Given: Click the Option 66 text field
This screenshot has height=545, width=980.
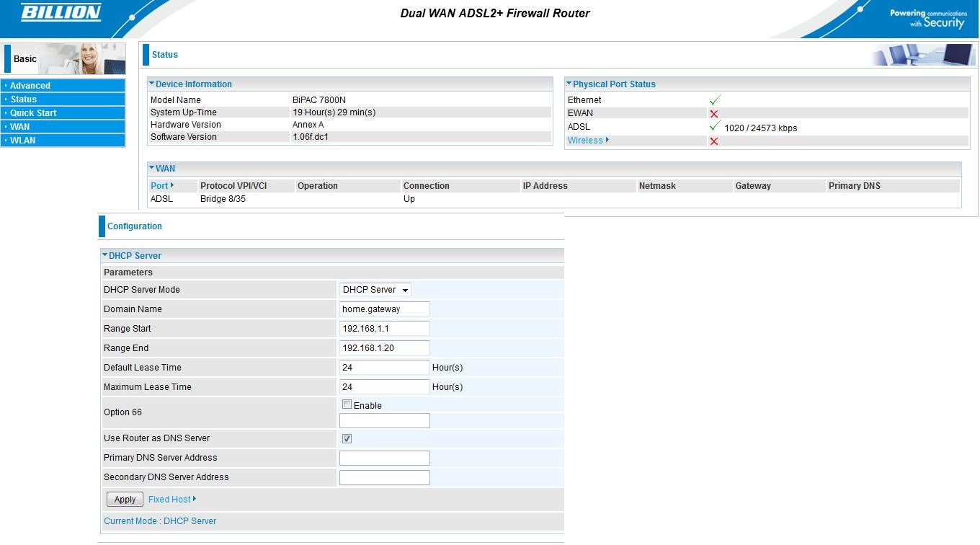Looking at the screenshot, I should tap(385, 421).
